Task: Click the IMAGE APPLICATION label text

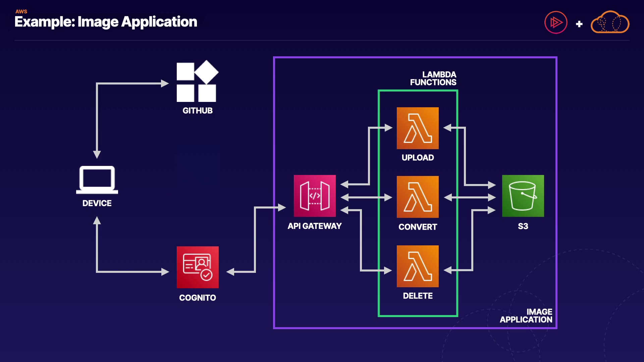Action: [x=526, y=316]
